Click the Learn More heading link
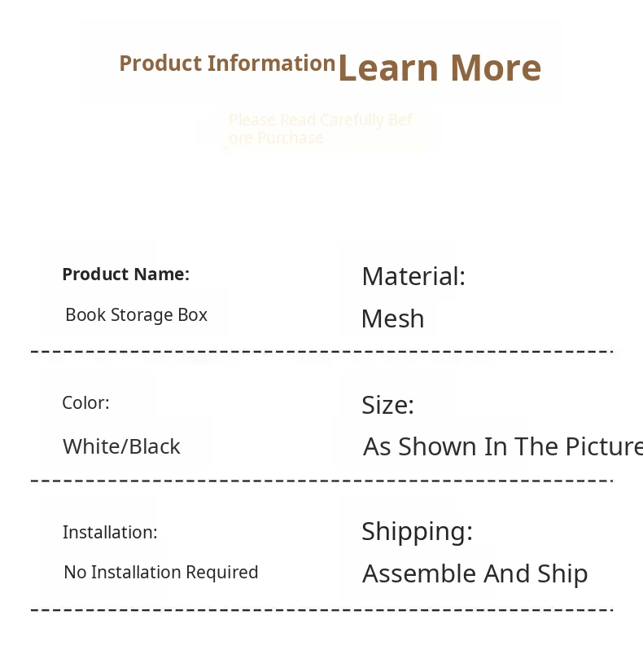The width and height of the screenshot is (643, 672). click(439, 68)
